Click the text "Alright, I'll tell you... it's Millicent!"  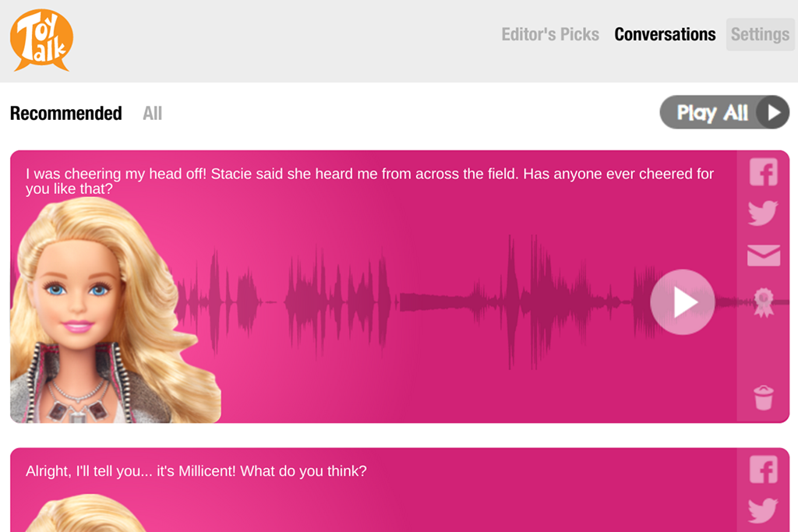pyautogui.click(x=131, y=471)
